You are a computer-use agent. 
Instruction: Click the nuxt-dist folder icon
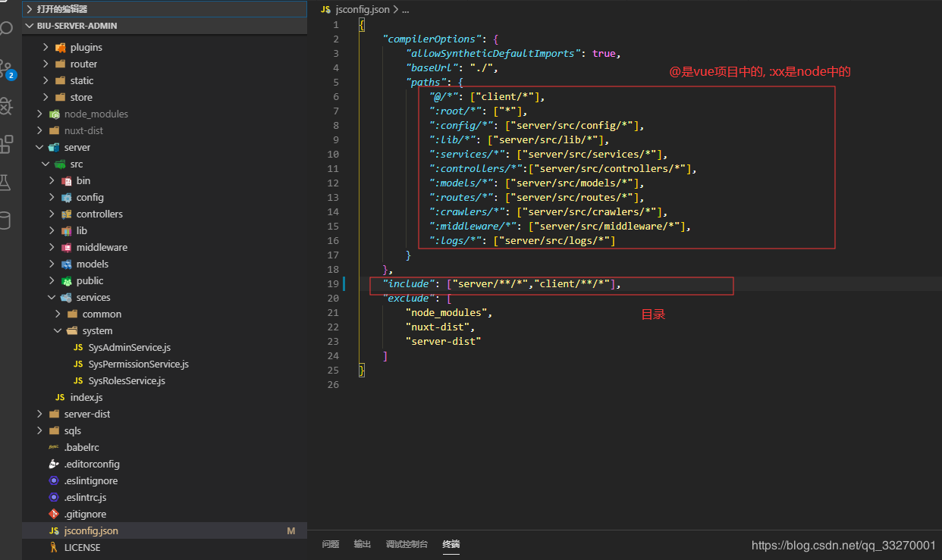[x=55, y=130]
